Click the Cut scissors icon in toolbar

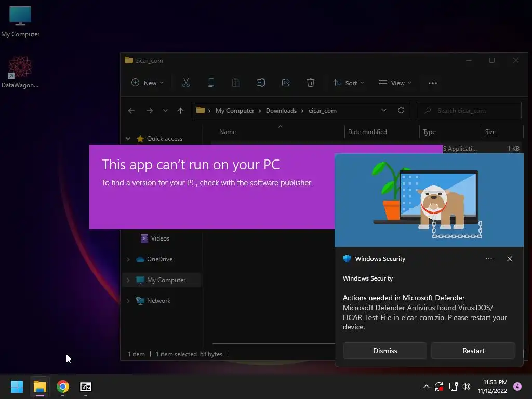pyautogui.click(x=186, y=83)
